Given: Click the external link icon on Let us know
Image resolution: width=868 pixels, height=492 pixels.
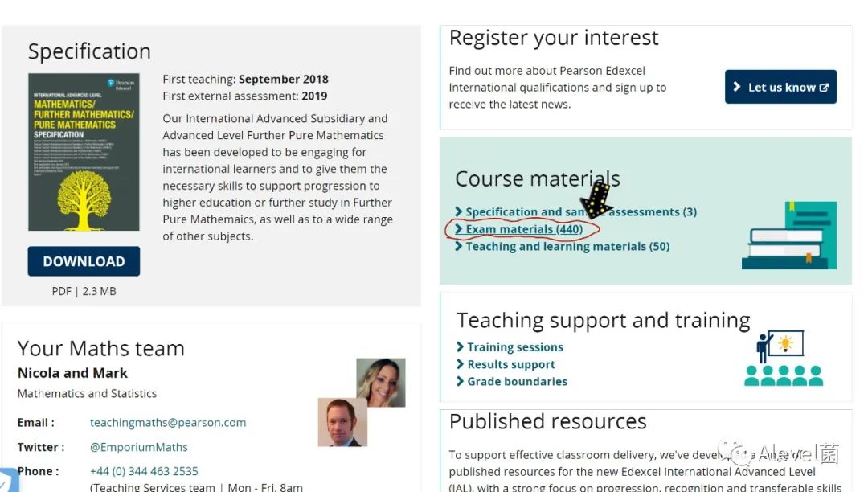Looking at the screenshot, I should pos(825,88).
